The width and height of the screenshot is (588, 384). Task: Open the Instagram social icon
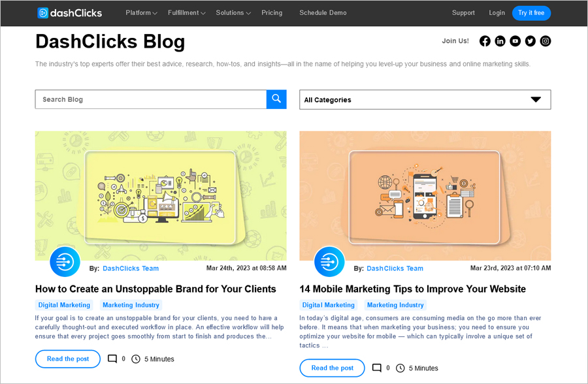tap(546, 41)
